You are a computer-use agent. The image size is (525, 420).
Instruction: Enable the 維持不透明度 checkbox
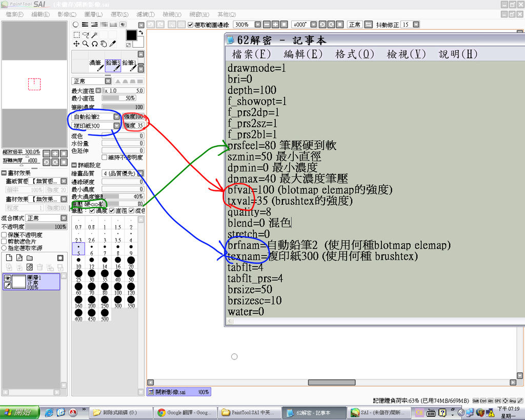(105, 157)
